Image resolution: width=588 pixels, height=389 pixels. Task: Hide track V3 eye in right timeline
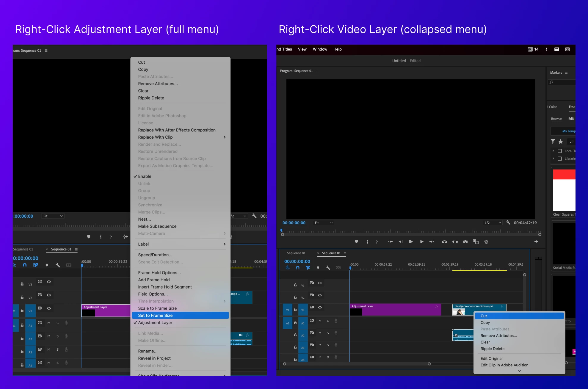click(320, 283)
